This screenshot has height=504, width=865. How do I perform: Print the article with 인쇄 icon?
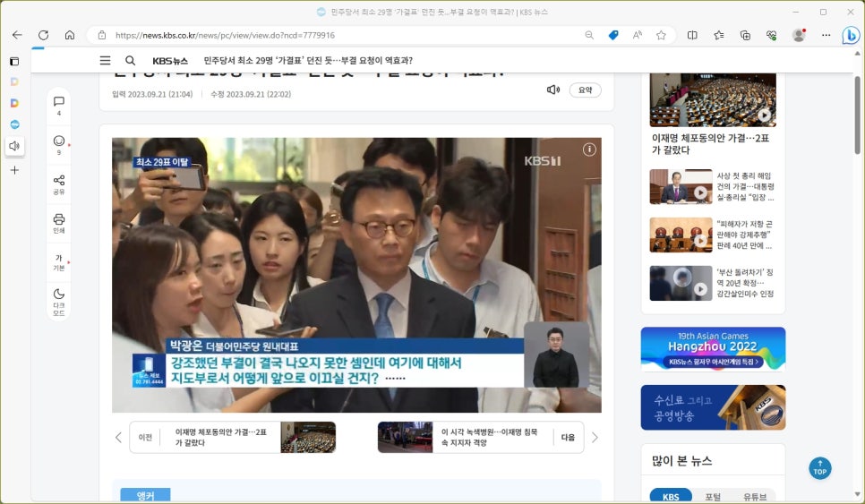point(59,223)
